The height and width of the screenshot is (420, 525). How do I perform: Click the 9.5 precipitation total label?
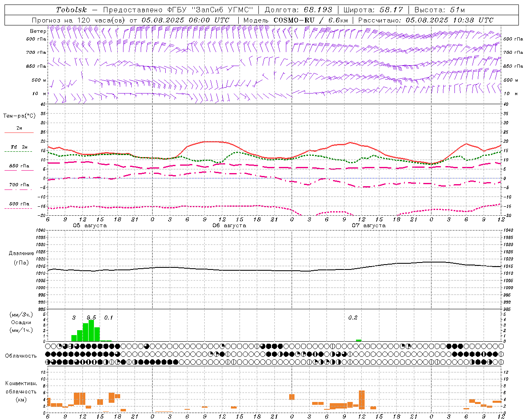point(91,317)
